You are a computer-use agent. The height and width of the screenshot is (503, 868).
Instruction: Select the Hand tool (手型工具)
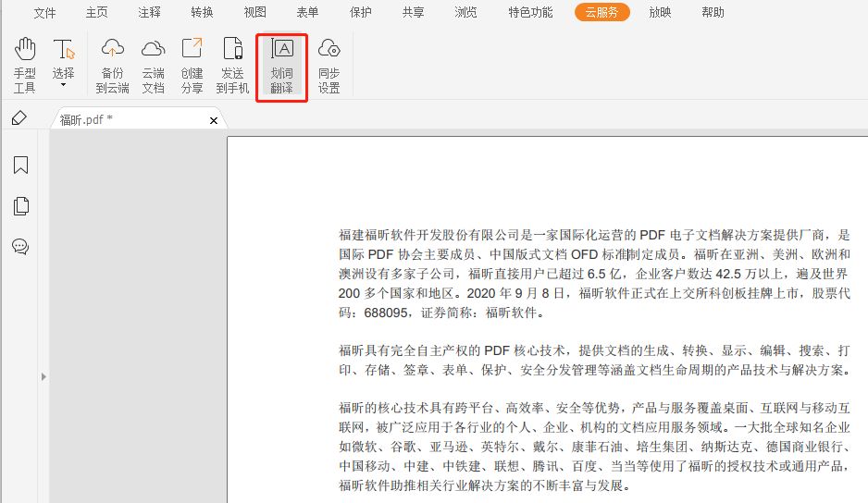tap(24, 66)
